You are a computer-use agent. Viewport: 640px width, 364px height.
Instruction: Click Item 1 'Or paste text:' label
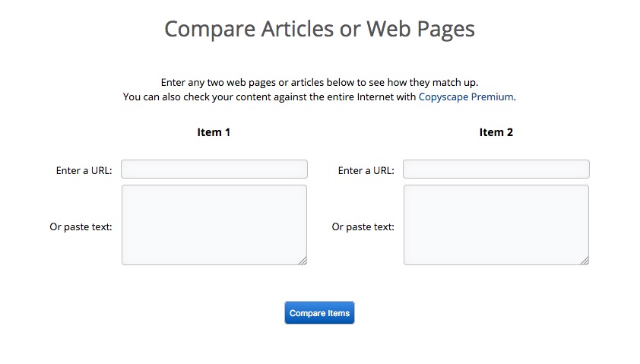pos(81,226)
